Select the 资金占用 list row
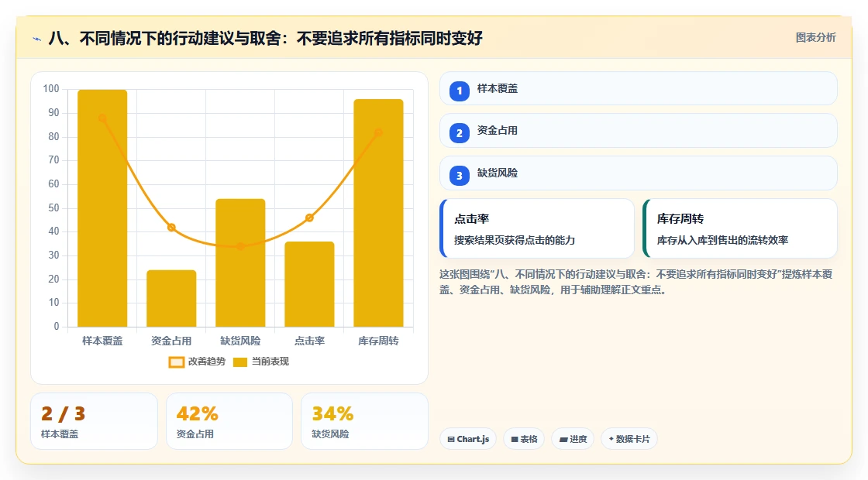 [639, 131]
